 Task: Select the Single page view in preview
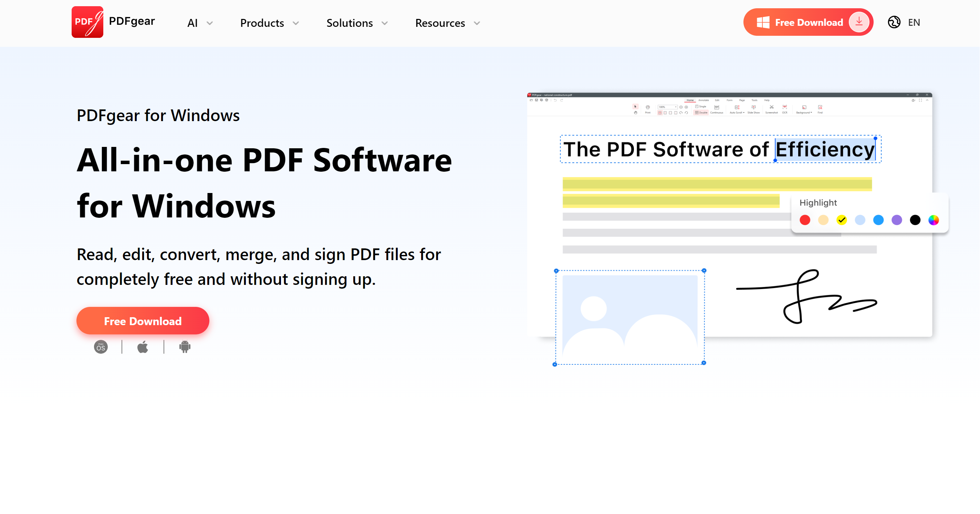[x=701, y=106]
